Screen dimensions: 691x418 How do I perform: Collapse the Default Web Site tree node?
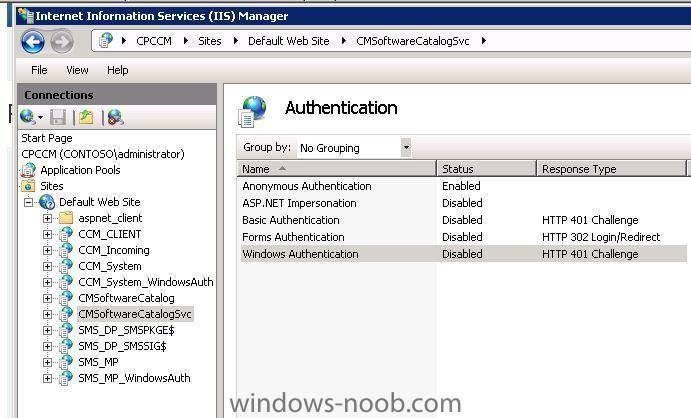coord(29,202)
